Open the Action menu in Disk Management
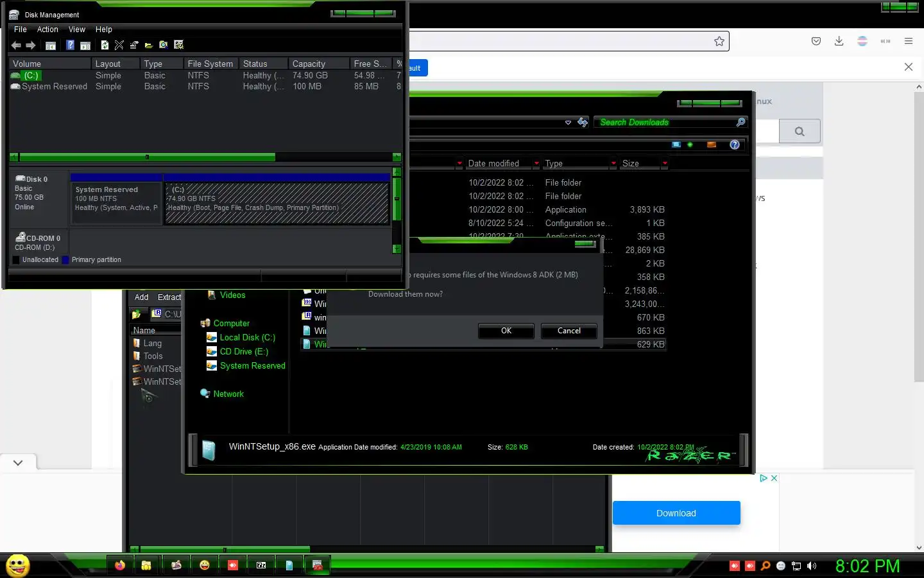The image size is (924, 578). [47, 30]
